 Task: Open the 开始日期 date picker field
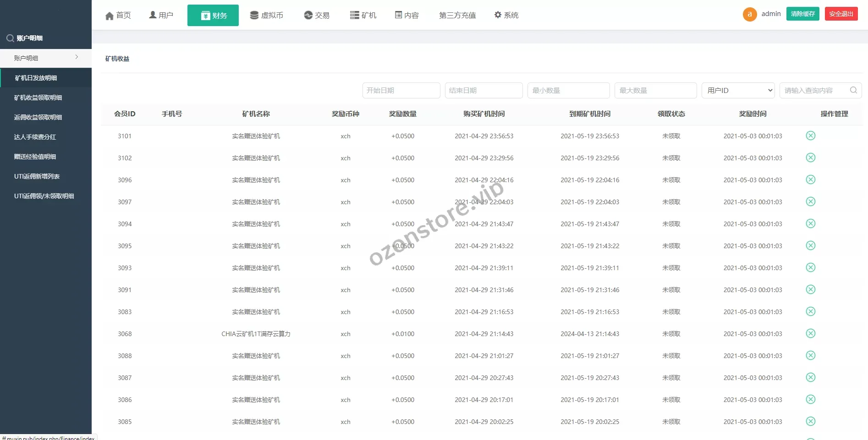pyautogui.click(x=401, y=91)
